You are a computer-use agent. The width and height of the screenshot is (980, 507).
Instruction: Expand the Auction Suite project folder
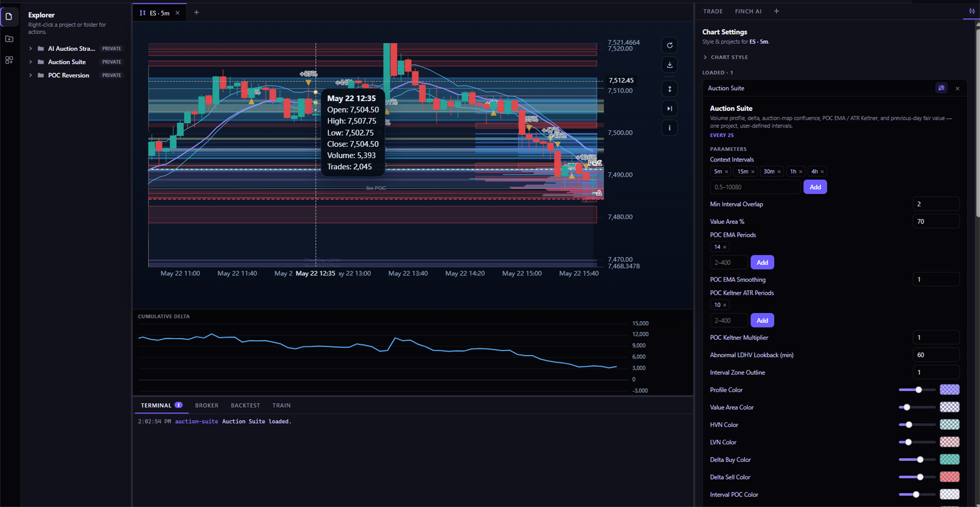coord(31,62)
